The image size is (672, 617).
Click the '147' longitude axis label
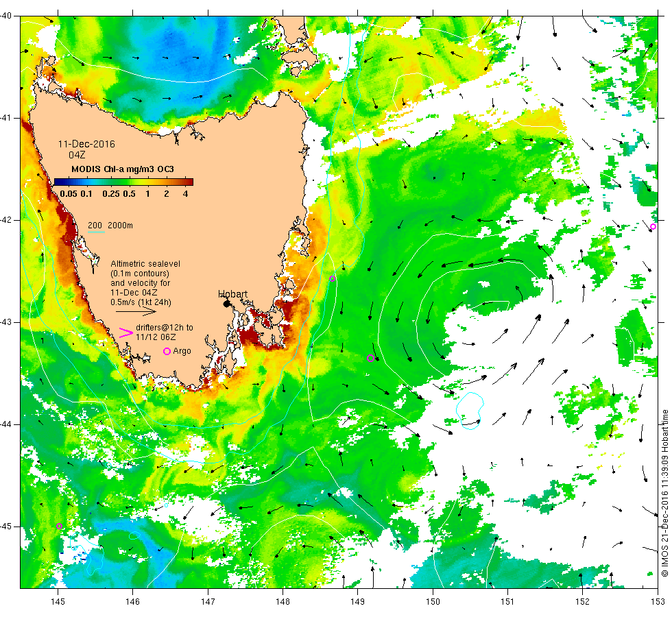pyautogui.click(x=208, y=602)
